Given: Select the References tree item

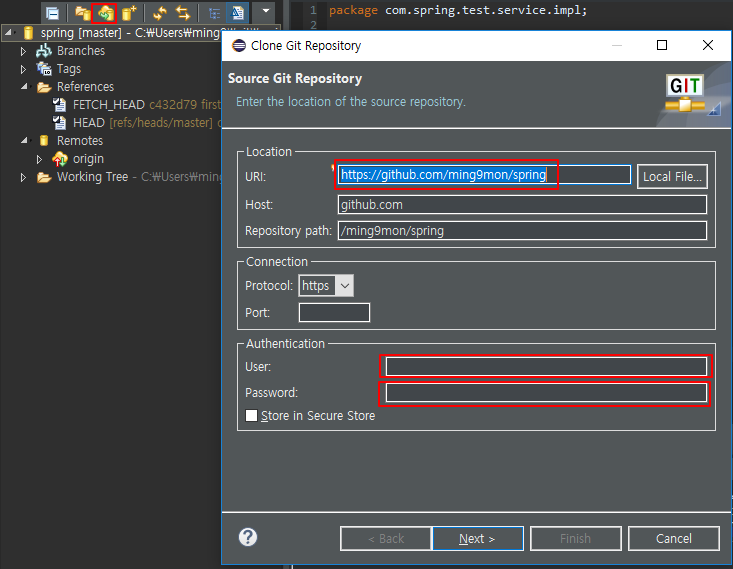Looking at the screenshot, I should pos(85,86).
